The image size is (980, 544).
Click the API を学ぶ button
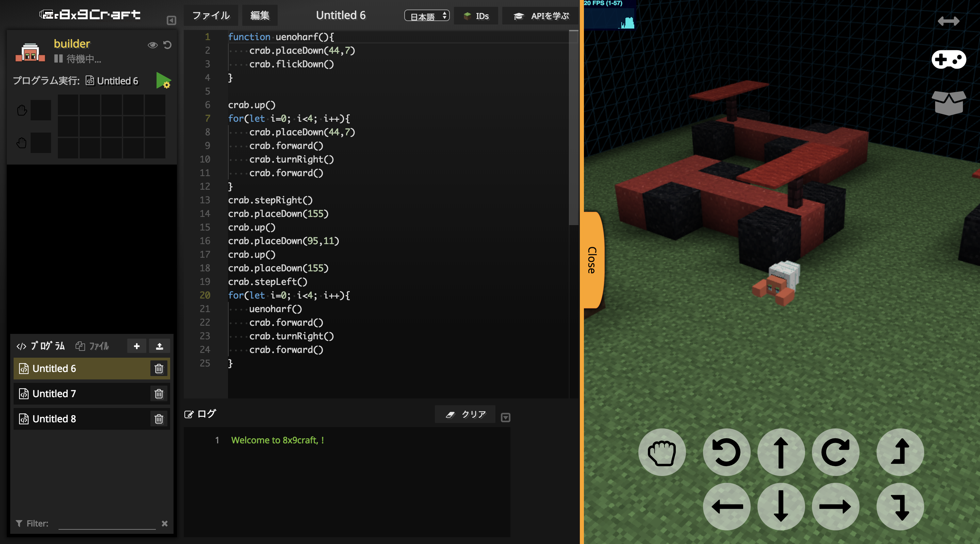point(543,15)
